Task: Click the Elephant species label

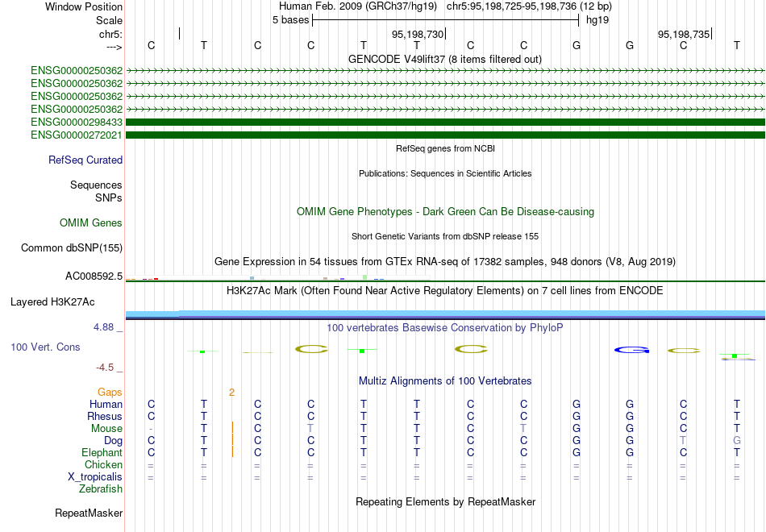Action: pyautogui.click(x=102, y=452)
